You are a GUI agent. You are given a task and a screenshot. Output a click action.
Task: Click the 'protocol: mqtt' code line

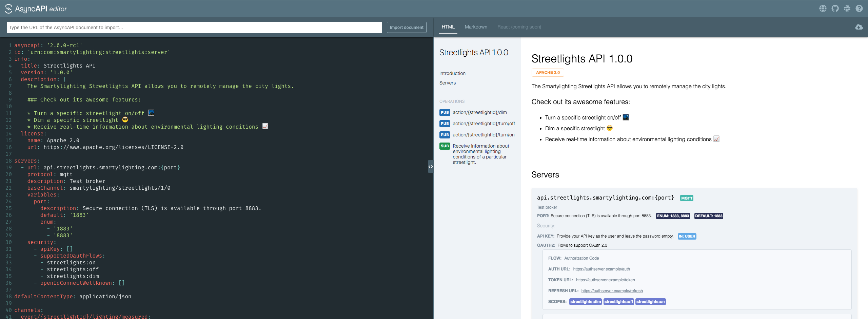point(50,174)
